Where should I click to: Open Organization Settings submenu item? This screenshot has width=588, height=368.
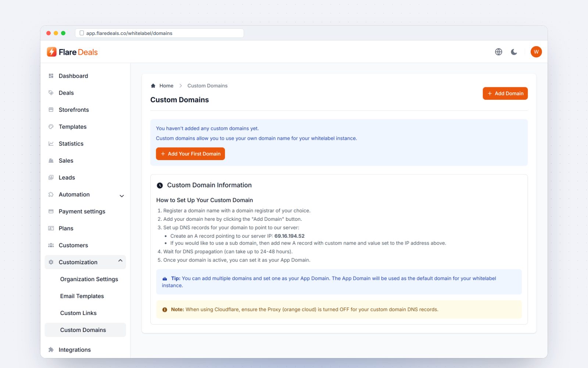click(89, 279)
